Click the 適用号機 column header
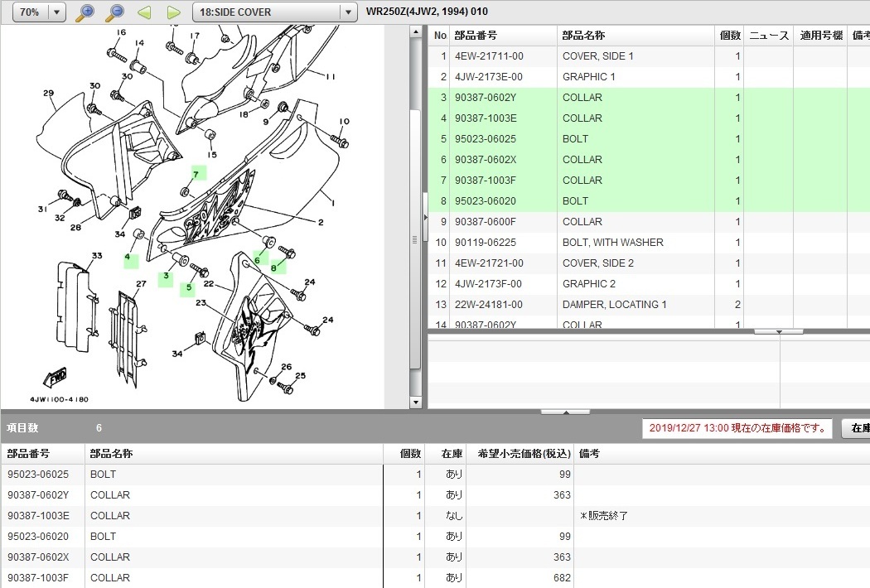 [x=821, y=36]
